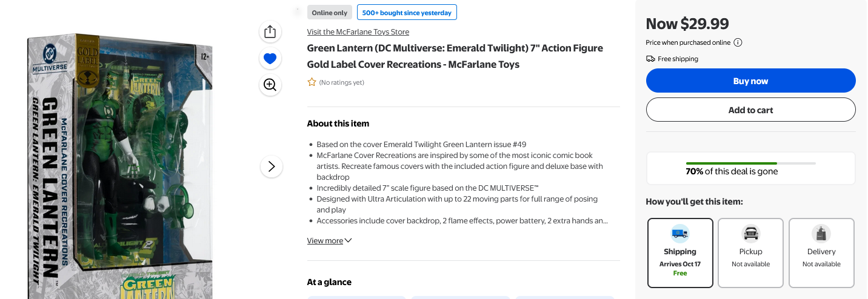Screen dimensions: 868x299
Task: Click the No ratings yet text
Action: 342,82
